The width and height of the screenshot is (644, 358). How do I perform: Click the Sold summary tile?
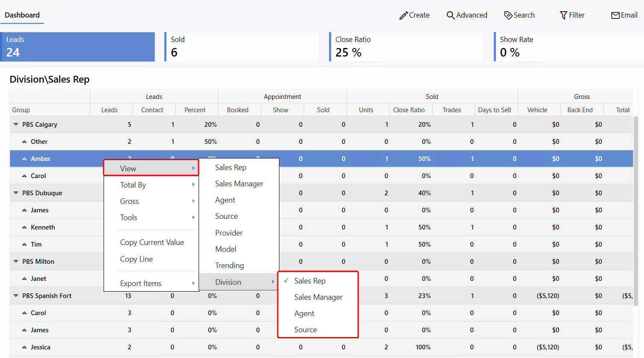tap(242, 47)
